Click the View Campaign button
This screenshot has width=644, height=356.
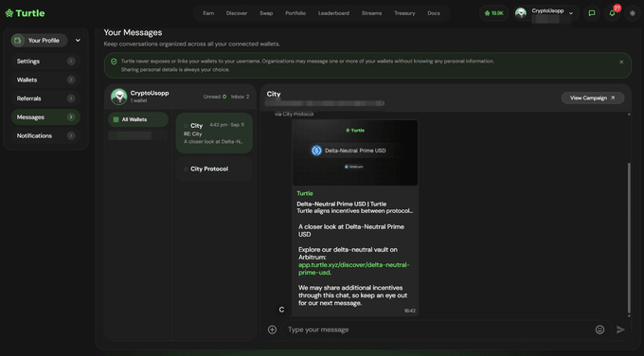[x=592, y=98]
